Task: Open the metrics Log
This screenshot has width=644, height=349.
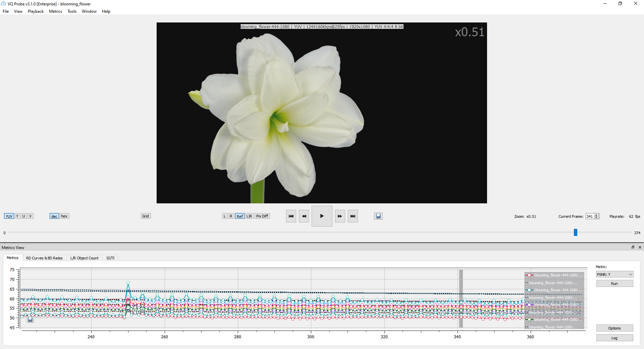Action: 614,338
